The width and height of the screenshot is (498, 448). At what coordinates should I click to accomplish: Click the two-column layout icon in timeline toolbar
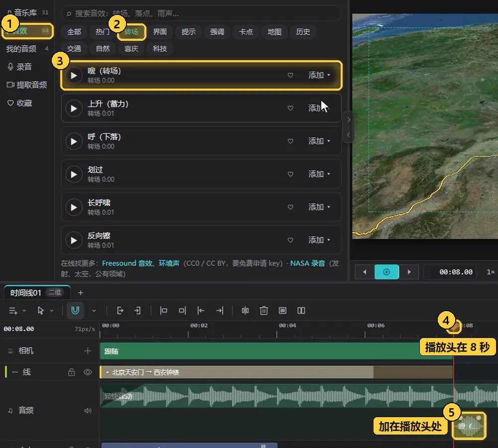[x=301, y=311]
